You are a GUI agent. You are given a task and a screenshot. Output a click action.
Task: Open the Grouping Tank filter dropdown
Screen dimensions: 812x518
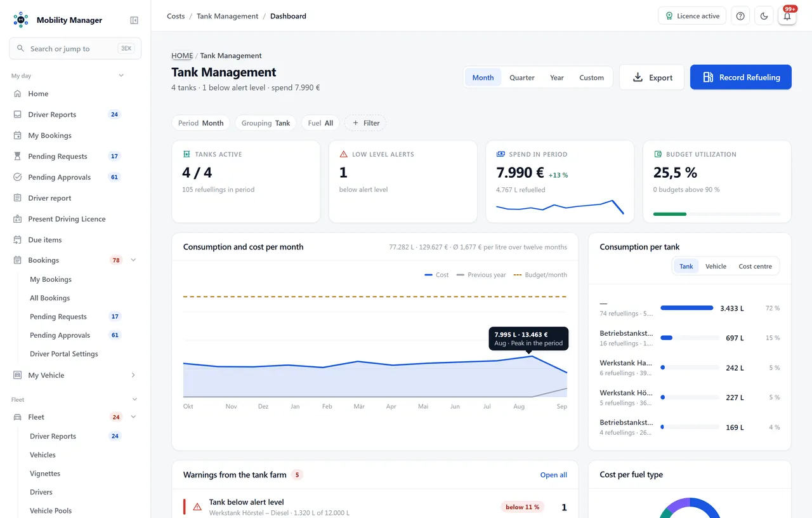coord(266,123)
